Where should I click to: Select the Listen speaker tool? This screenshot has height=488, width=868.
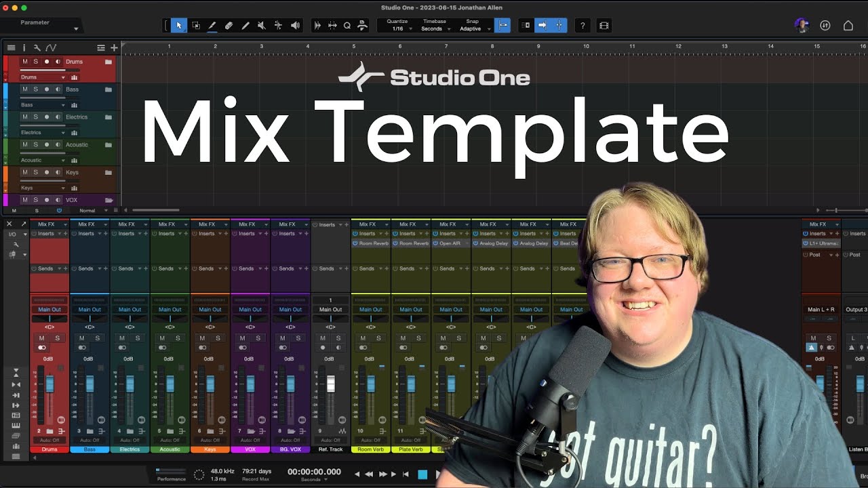295,26
